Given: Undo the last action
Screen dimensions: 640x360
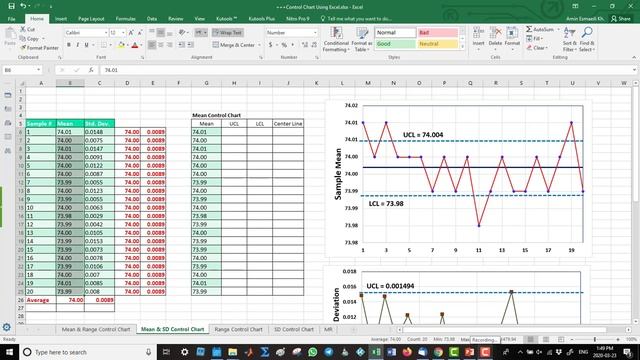Looking at the screenshot, I should click(x=24, y=6).
